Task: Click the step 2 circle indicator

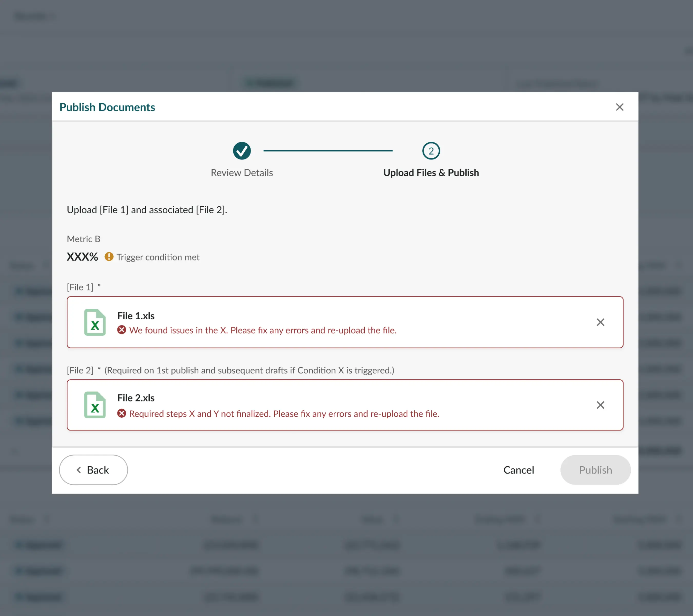Action: (x=431, y=151)
